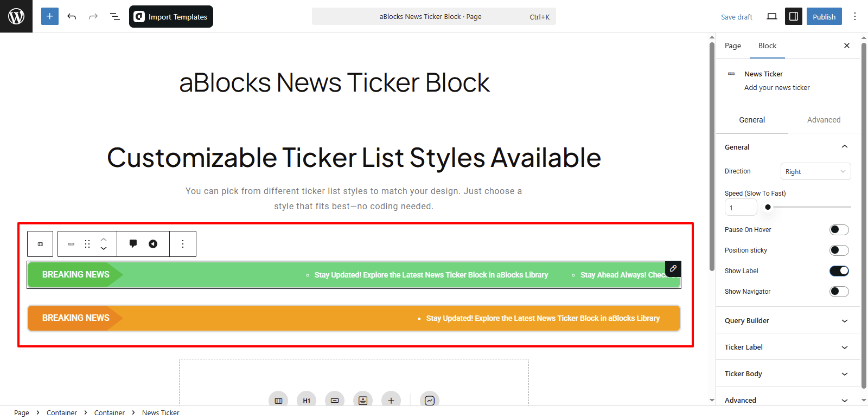Image resolution: width=868 pixels, height=419 pixels.
Task: Select the Advanced settings tab
Action: pos(824,120)
